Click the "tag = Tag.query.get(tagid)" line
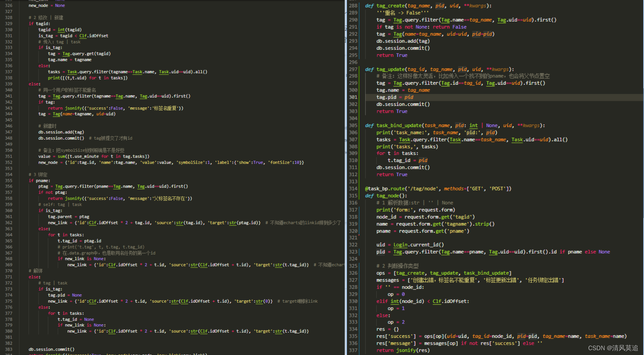This screenshot has width=644, height=355. click(x=79, y=53)
